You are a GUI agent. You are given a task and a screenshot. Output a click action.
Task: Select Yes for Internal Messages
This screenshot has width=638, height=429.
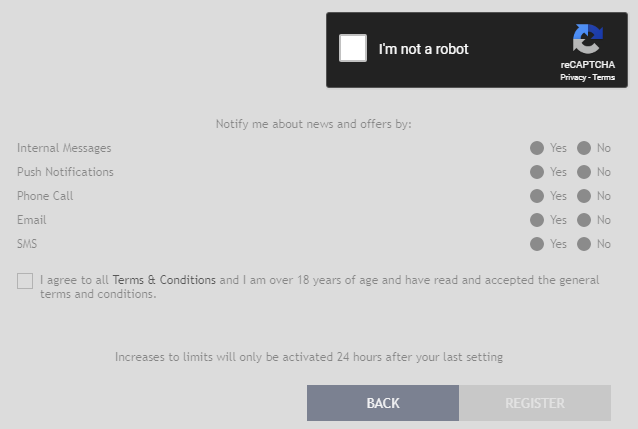click(x=537, y=148)
